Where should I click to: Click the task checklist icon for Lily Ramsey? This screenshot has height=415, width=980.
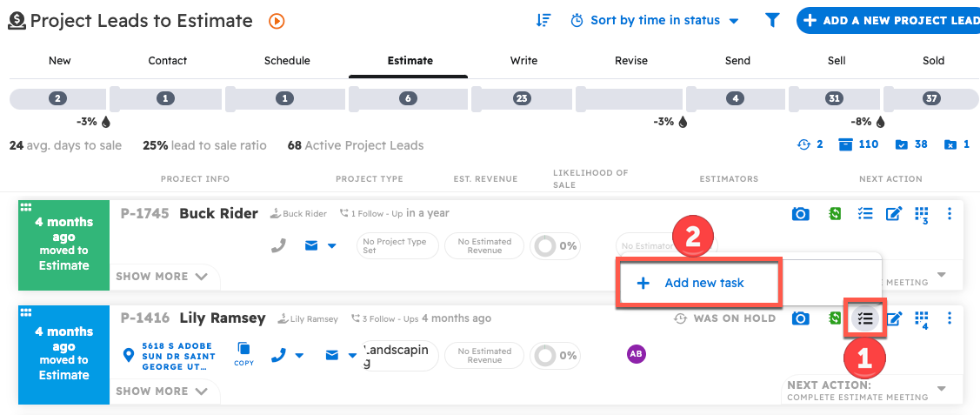pyautogui.click(x=864, y=318)
